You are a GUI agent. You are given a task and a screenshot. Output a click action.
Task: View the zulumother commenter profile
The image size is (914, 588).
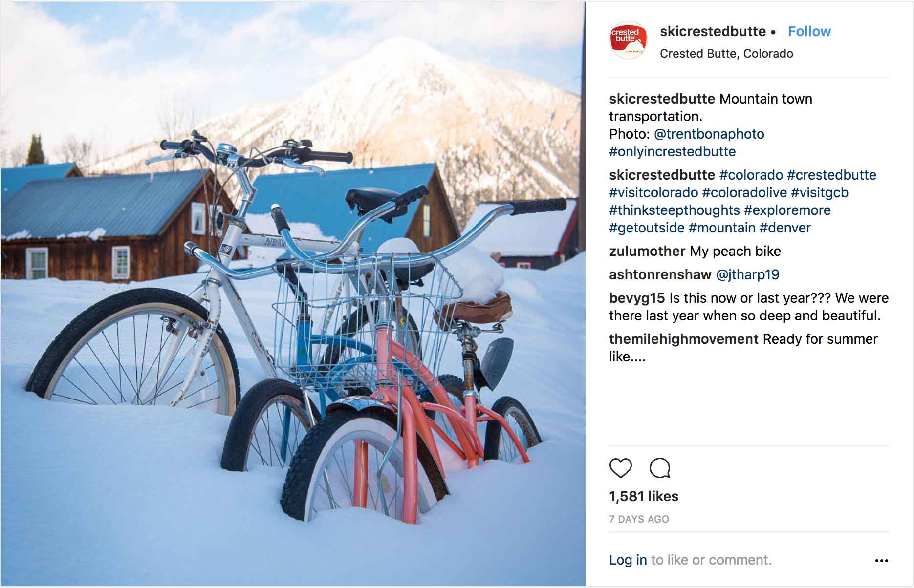point(647,251)
